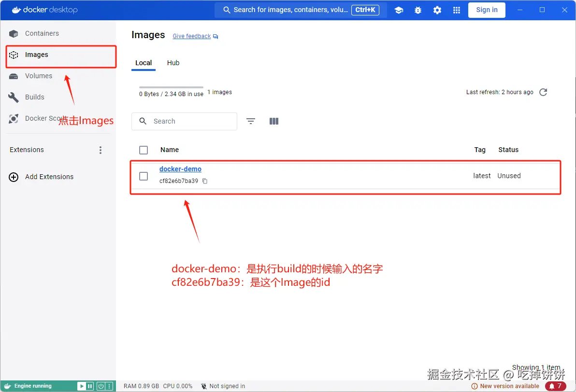Click the engine power button
The image size is (576, 392).
101,386
